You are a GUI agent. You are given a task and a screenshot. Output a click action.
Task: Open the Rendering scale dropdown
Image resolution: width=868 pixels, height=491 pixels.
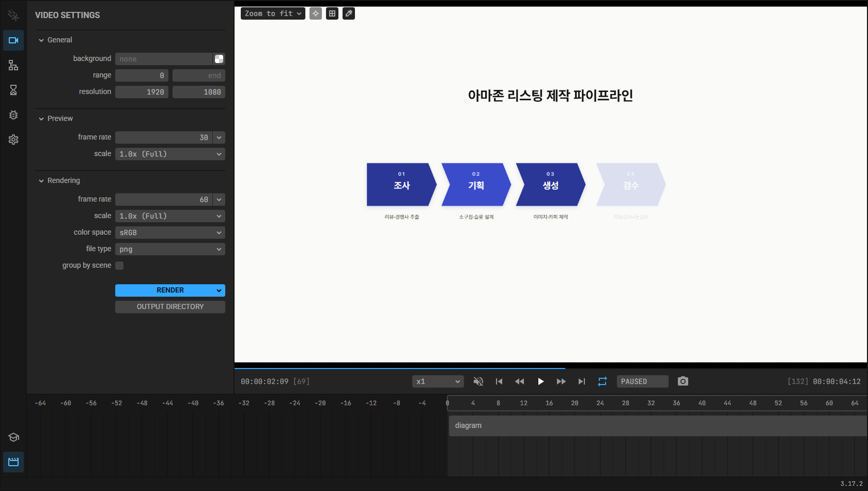[170, 216]
